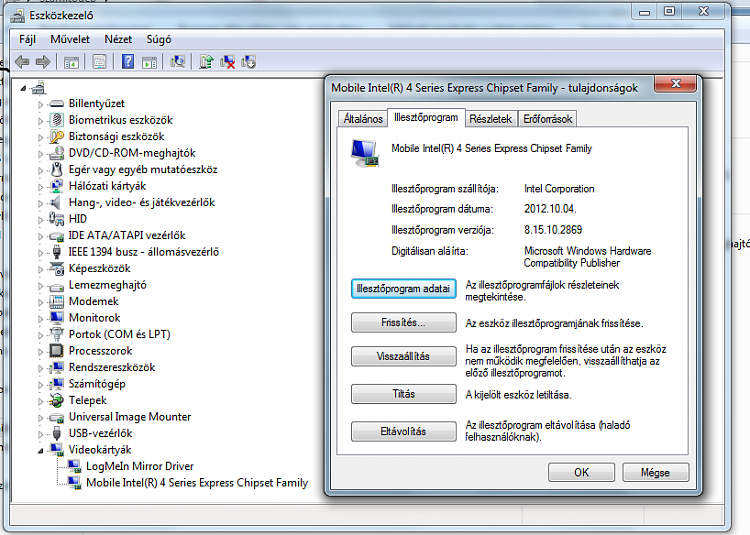Click the Képeszközök camera icon
The height and width of the screenshot is (535, 750).
(56, 269)
